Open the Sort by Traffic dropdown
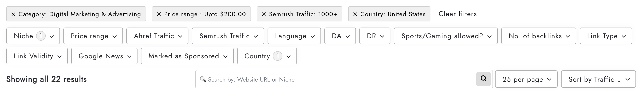 (x=598, y=80)
